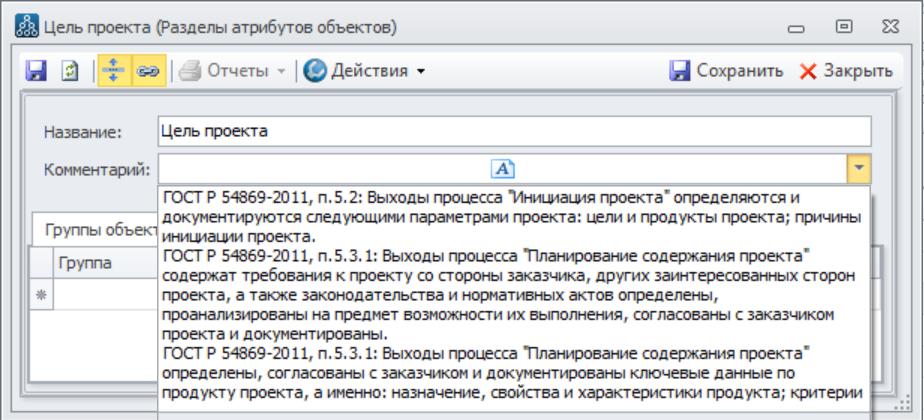Click the new row asterisk marker
Screen dimensions: 924x420
coord(41,295)
